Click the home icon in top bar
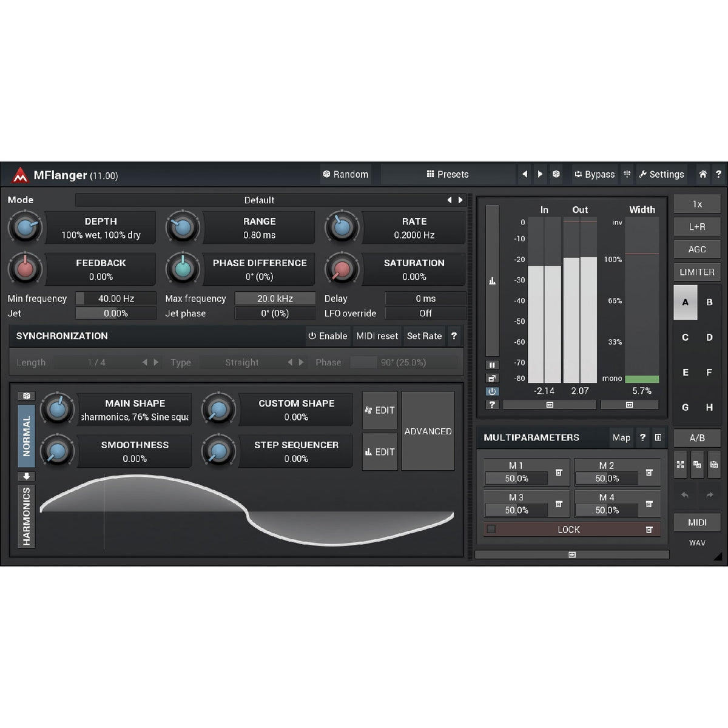Viewport: 728px width, 728px height. [x=703, y=174]
